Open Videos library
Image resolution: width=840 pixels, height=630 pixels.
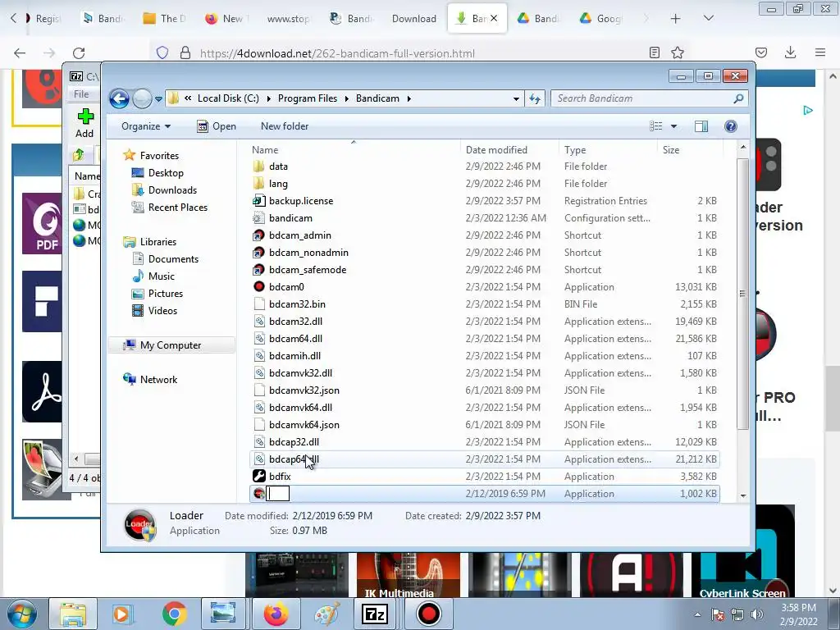coord(162,311)
